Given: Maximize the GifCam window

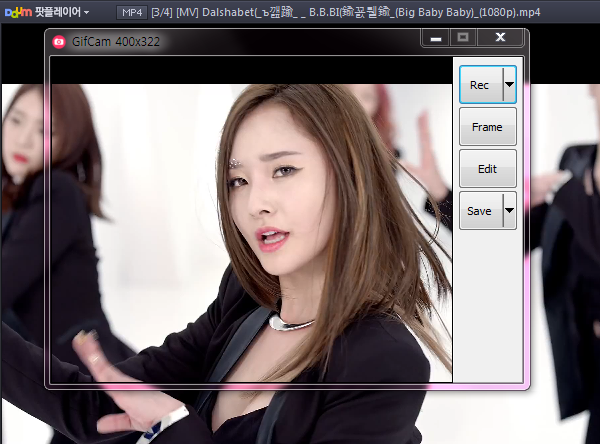Looking at the screenshot, I should coord(462,38).
